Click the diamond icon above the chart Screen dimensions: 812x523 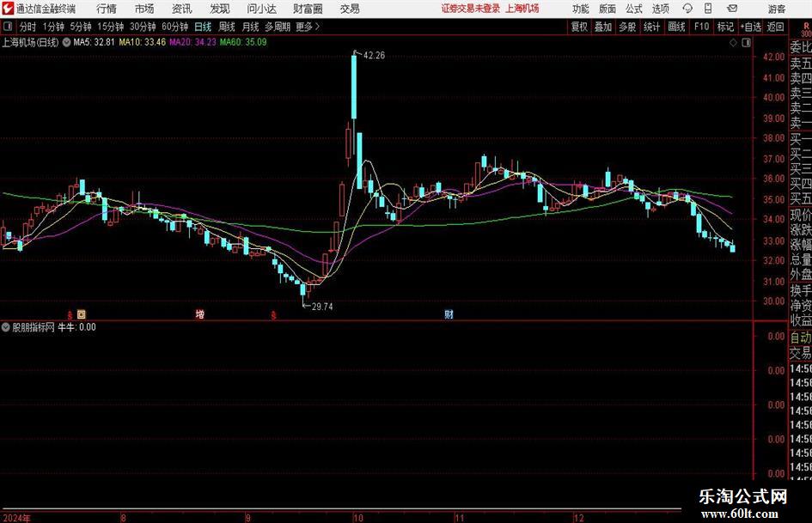[733, 43]
